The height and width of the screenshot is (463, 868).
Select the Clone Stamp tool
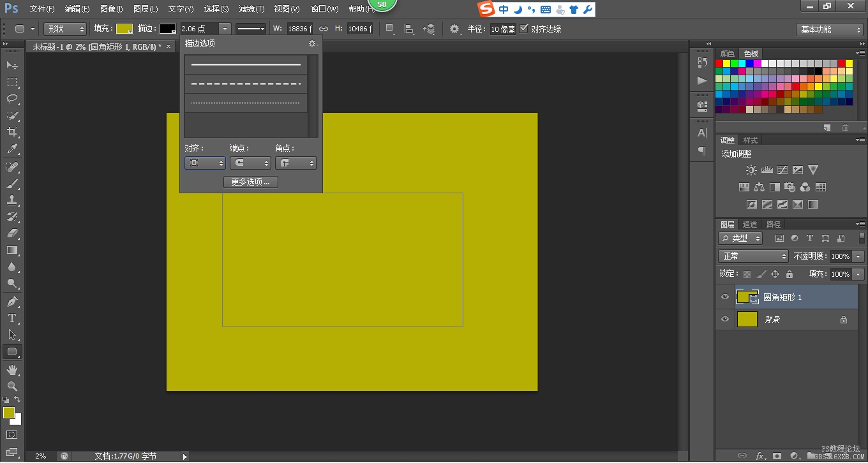pyautogui.click(x=12, y=200)
